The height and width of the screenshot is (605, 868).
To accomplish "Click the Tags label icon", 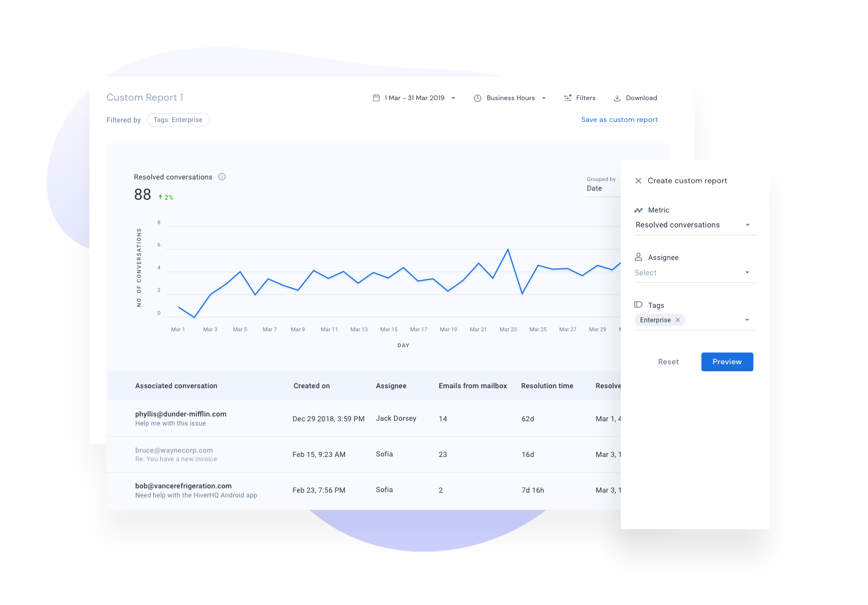I will pyautogui.click(x=639, y=305).
